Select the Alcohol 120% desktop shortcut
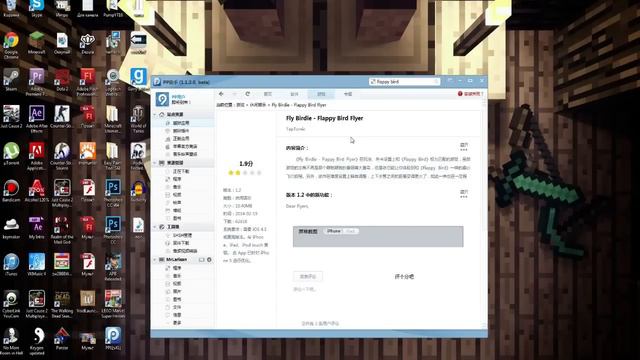This screenshot has height=360, width=640. pos(37,191)
